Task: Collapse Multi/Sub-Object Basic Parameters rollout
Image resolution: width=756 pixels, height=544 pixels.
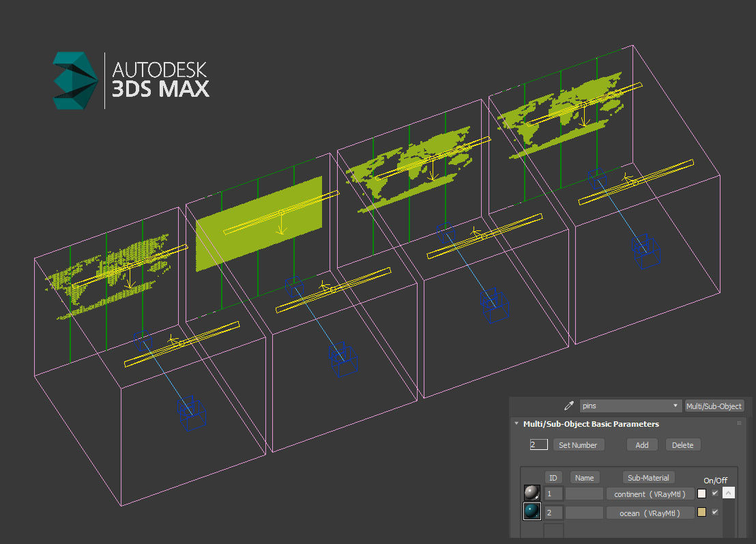Action: tap(517, 423)
